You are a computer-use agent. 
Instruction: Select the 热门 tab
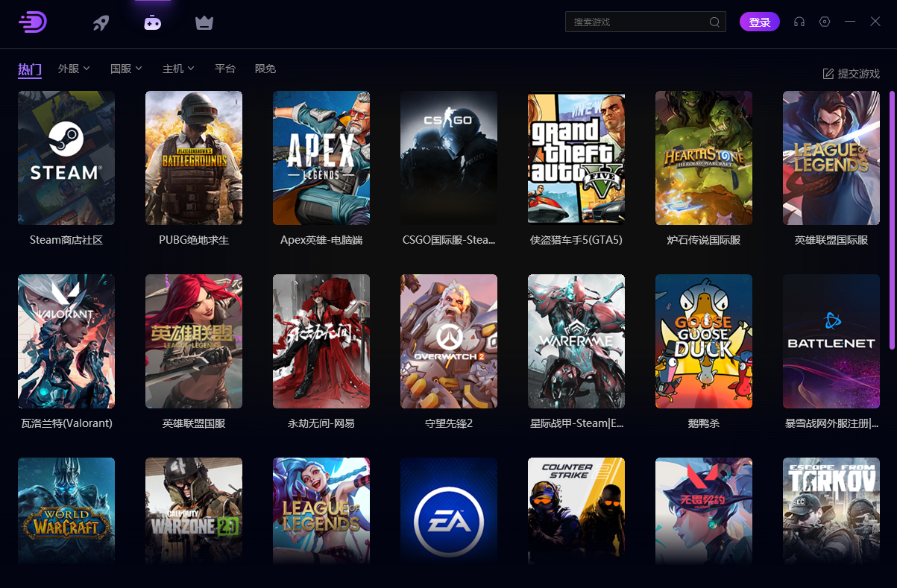30,69
